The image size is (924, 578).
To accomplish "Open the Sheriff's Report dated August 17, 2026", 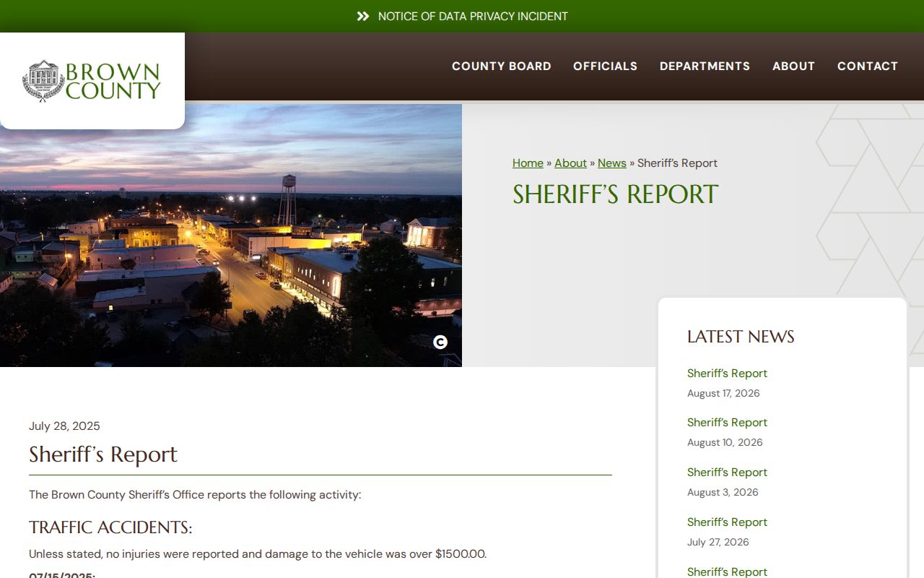I will point(727,374).
